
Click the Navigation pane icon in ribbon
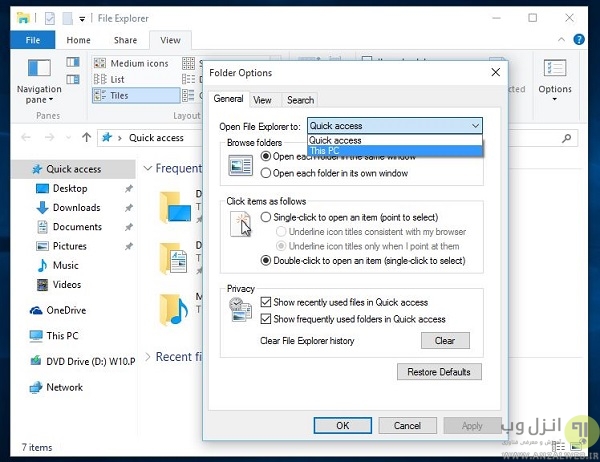(39, 73)
